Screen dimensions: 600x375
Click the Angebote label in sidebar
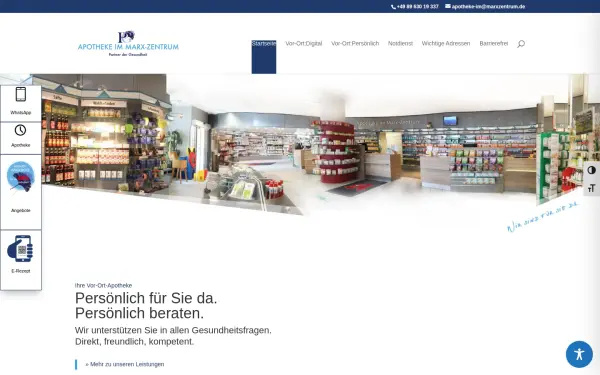pyautogui.click(x=21, y=210)
